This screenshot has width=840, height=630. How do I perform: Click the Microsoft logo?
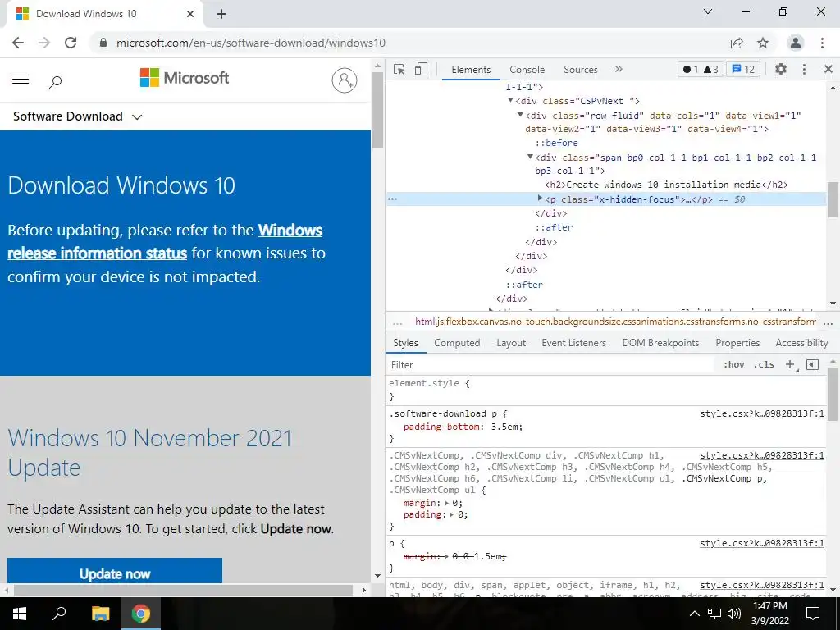point(185,78)
